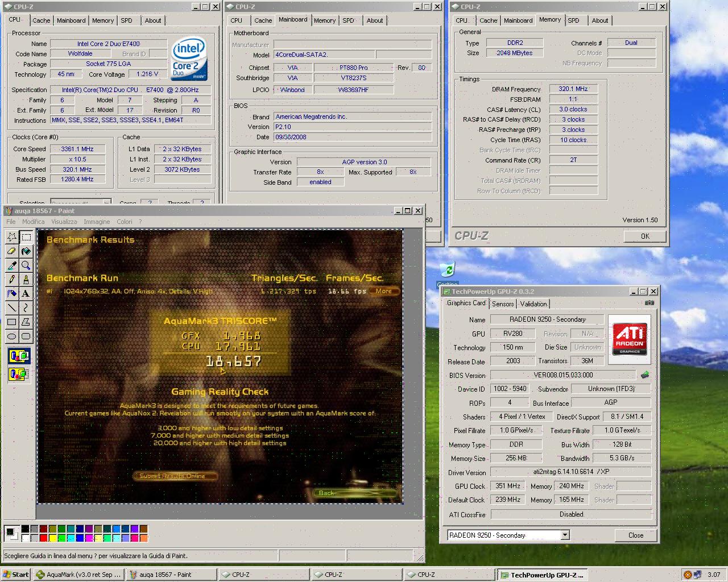Choose transparent selection mode option
728x582 pixels.
point(19,374)
